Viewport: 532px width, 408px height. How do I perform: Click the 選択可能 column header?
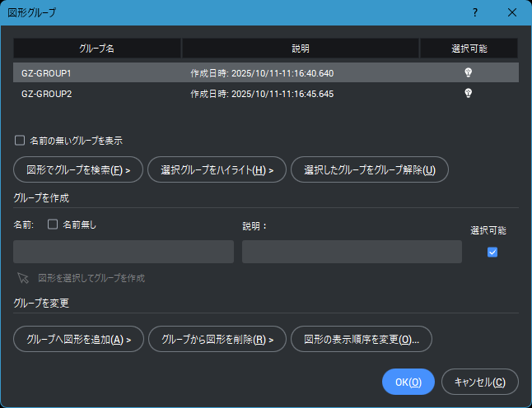(469, 49)
